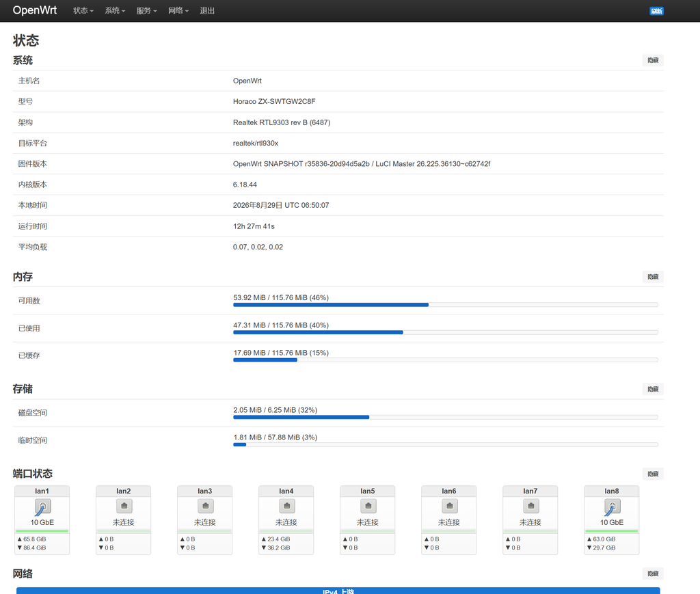Click the lan1 10 GbE speed text
Image resolution: width=700 pixels, height=594 pixels.
click(42, 523)
